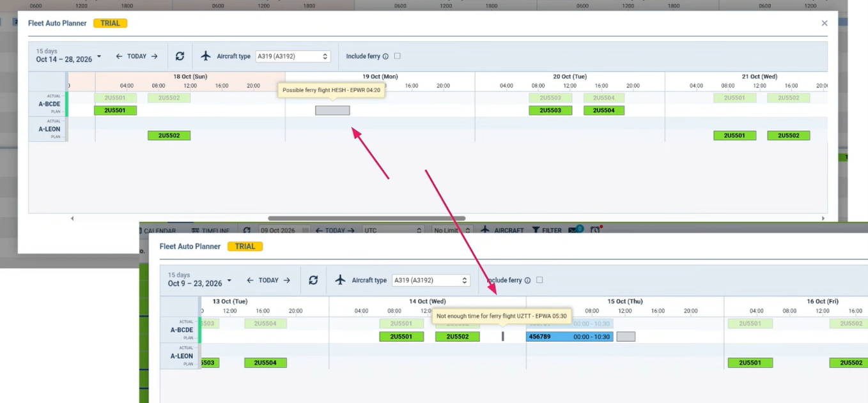Close the upper Fleet Auto Planner dialog

coord(825,23)
